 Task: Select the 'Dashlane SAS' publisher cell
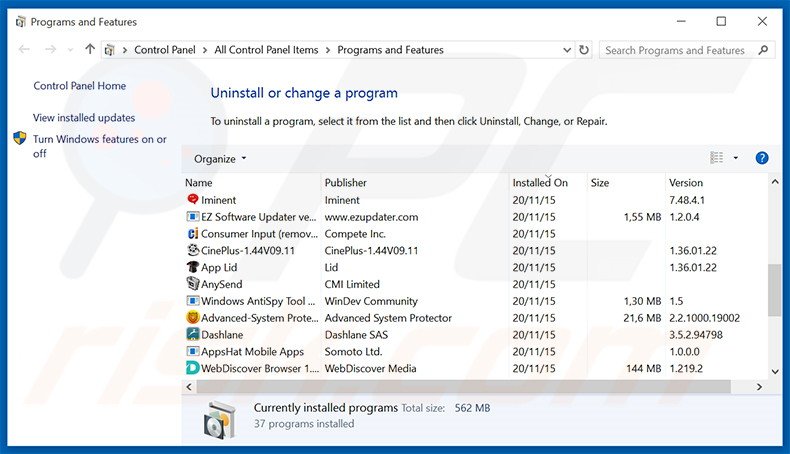click(x=356, y=335)
